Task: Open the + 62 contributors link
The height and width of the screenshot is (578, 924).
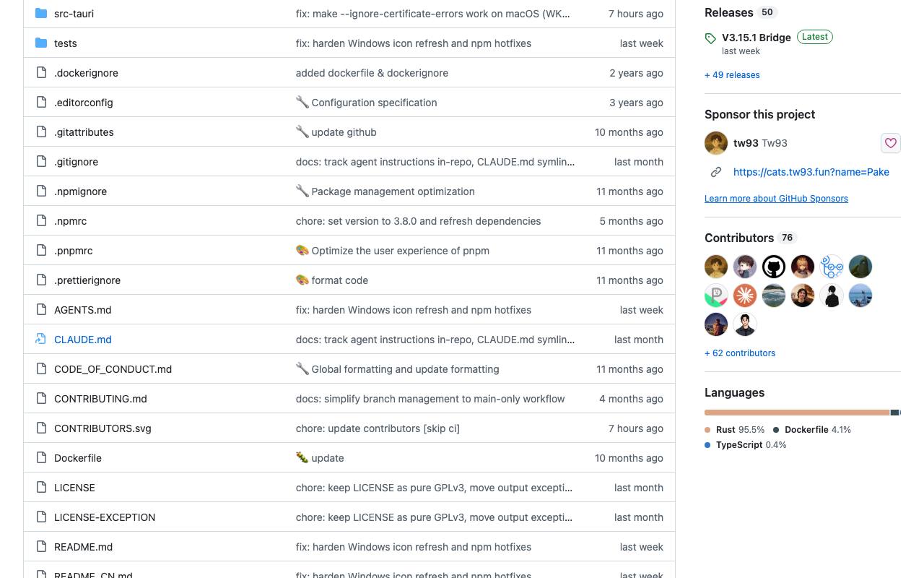Action: point(740,353)
